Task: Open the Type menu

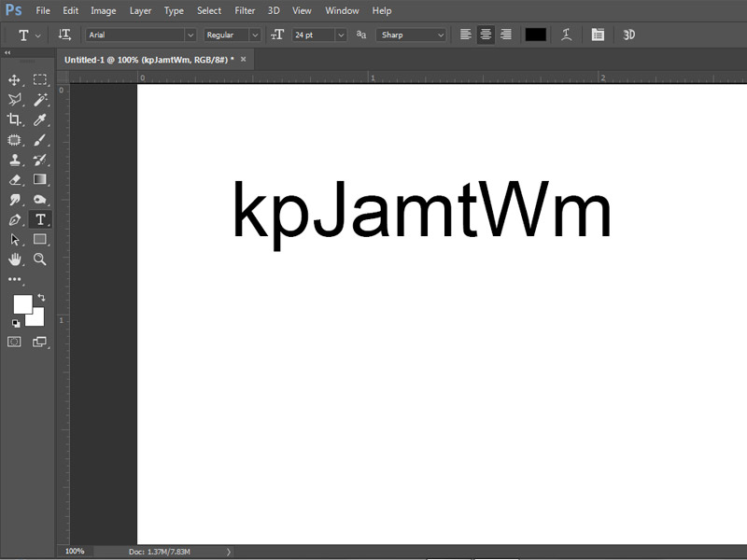Action: 174,10
